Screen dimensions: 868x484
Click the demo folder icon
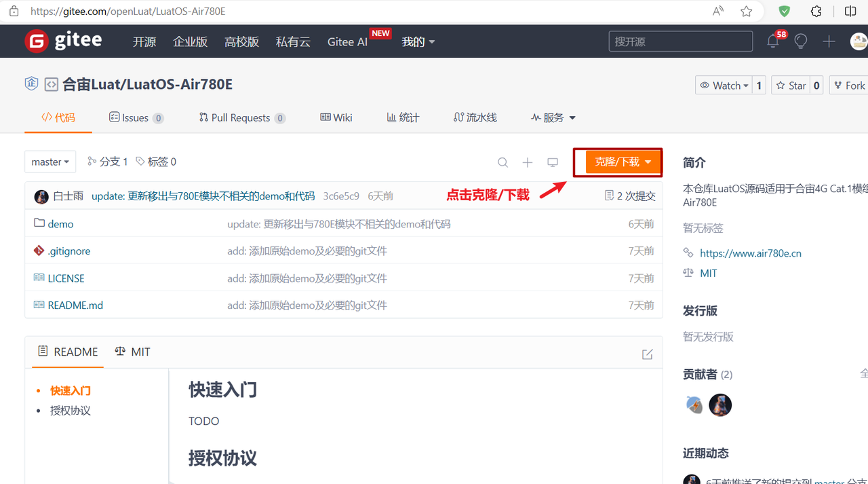39,223
